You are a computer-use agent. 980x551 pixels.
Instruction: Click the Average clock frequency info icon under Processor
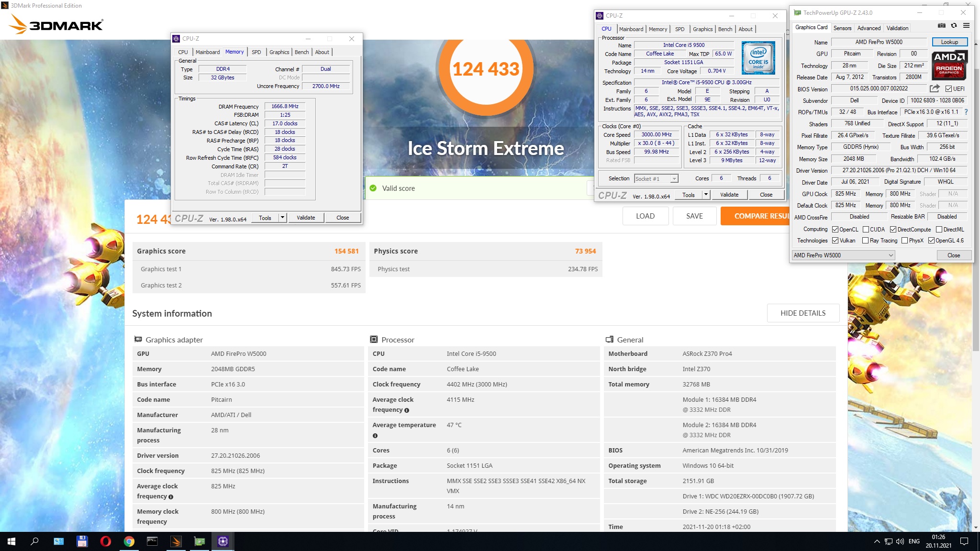point(407,410)
